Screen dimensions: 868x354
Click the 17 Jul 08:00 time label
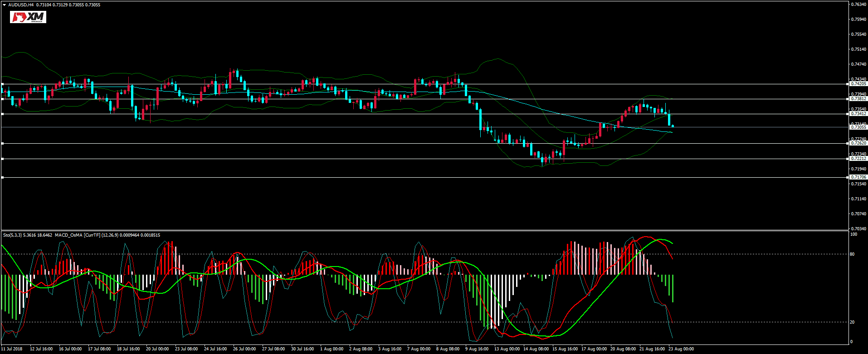coord(99,349)
